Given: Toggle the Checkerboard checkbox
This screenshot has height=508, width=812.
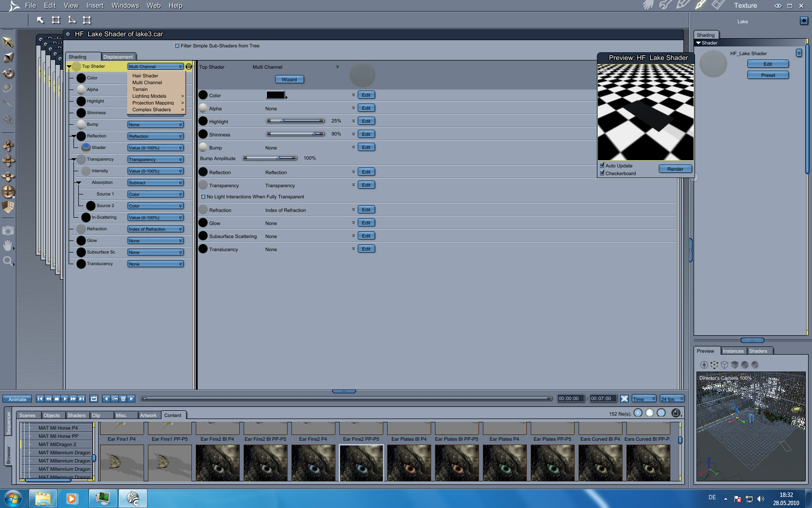Looking at the screenshot, I should tap(602, 173).
